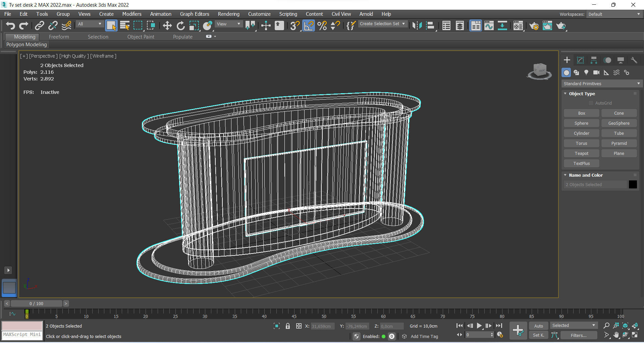Open the Scripting menu
The width and height of the screenshot is (644, 343).
[288, 14]
